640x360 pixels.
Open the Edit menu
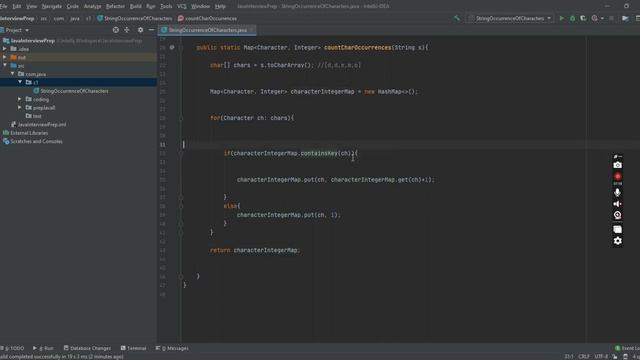coord(17,7)
